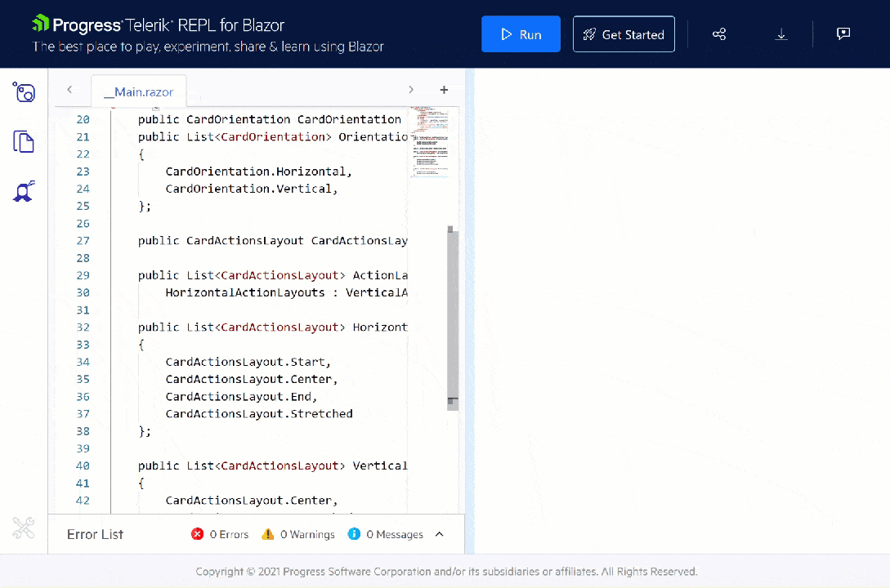Click the next tabs right chevron

point(411,90)
